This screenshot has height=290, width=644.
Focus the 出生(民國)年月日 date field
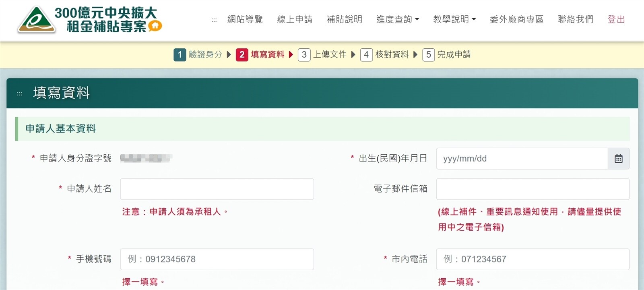[x=522, y=159]
